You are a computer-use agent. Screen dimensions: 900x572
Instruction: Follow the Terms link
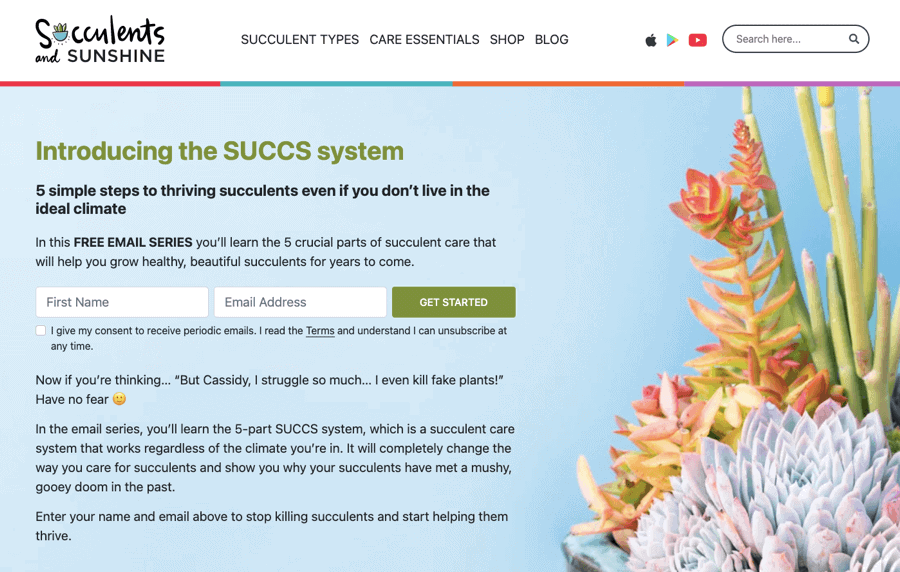[320, 331]
